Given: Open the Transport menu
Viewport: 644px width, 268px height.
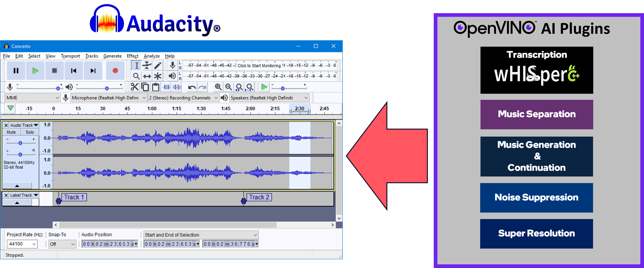Looking at the screenshot, I should point(70,56).
